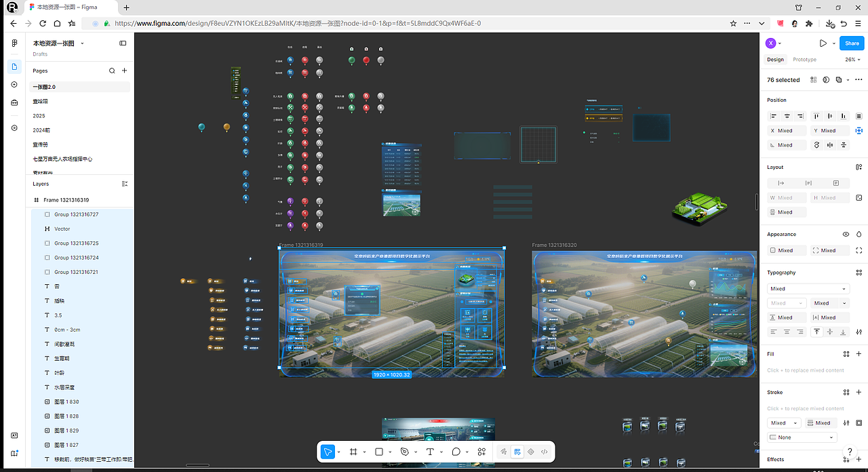This screenshot has height=472, width=868.
Task: Select the Rectangle shape tool
Action: [379, 452]
